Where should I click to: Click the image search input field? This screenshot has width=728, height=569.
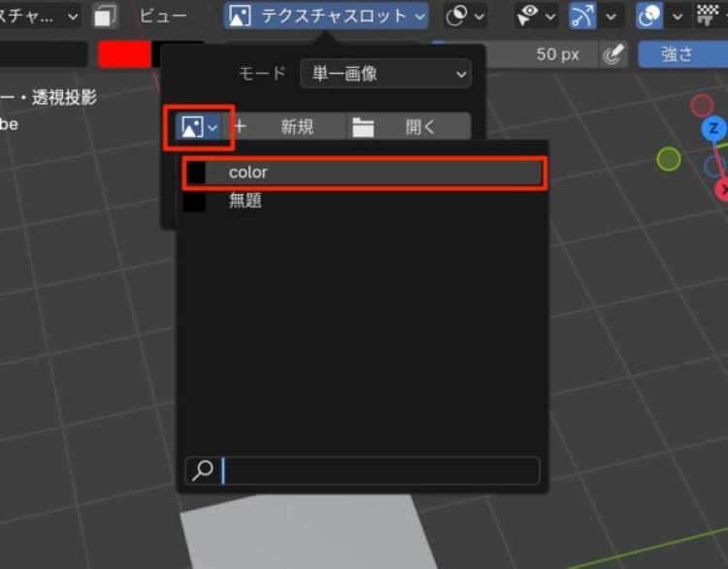tap(379, 471)
